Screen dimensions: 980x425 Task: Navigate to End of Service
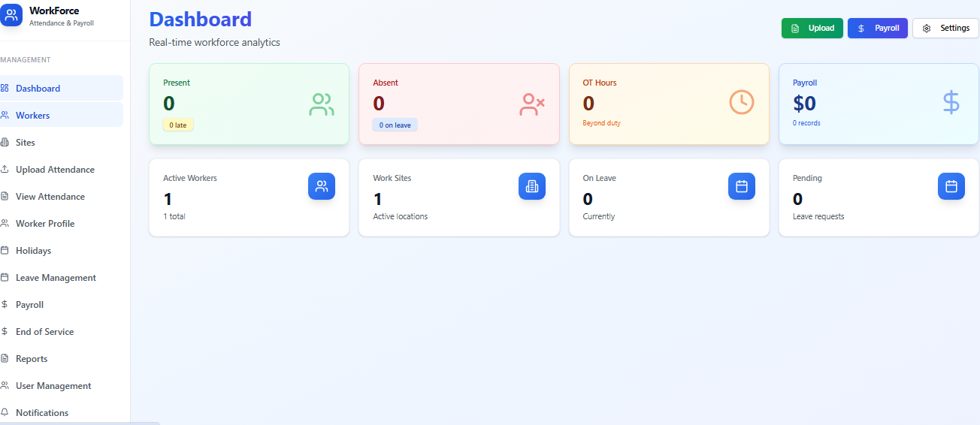(44, 332)
